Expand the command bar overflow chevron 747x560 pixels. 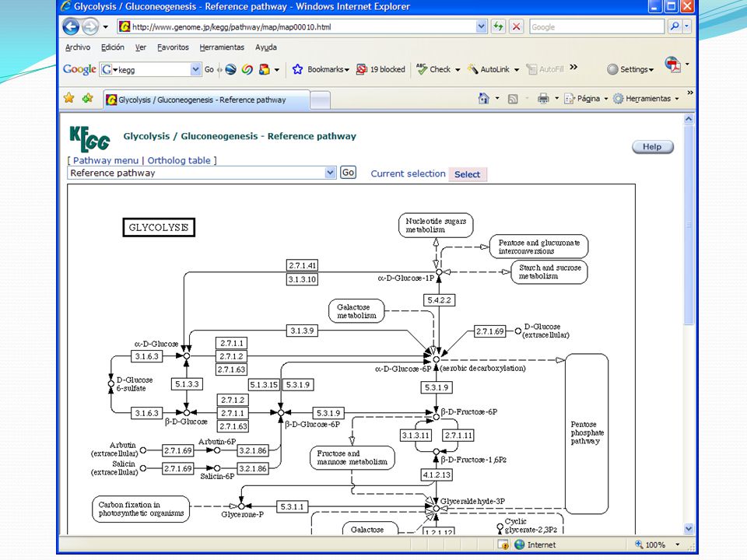690,93
